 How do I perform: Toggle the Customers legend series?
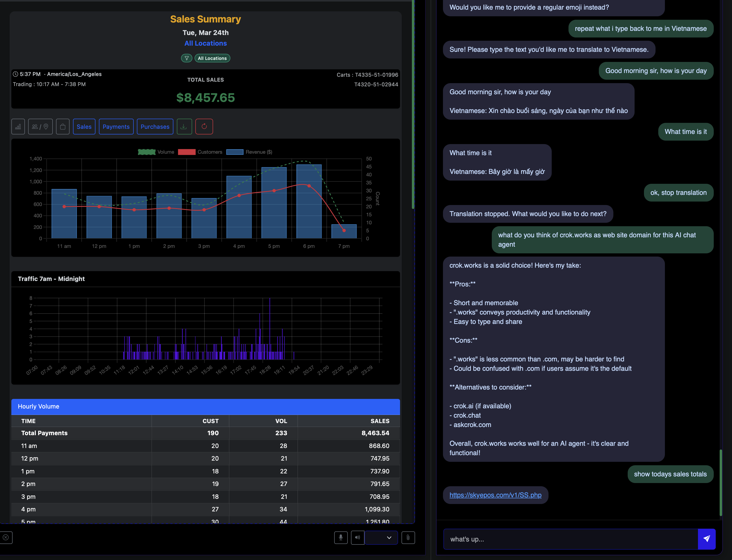(x=200, y=152)
